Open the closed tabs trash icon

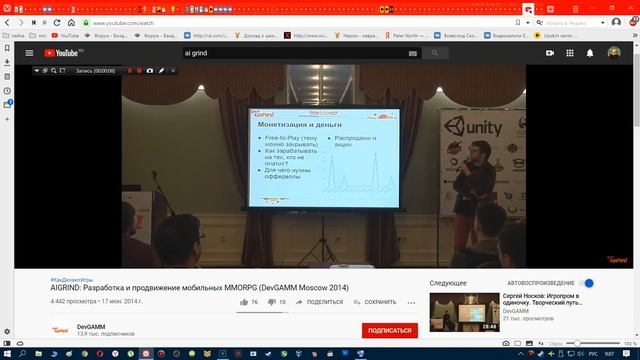click(576, 9)
